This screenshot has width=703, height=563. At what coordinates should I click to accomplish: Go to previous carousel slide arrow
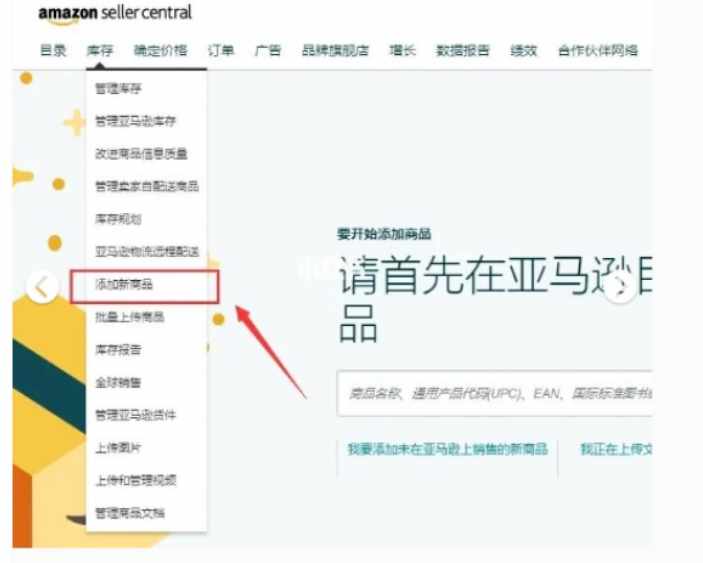(x=42, y=287)
